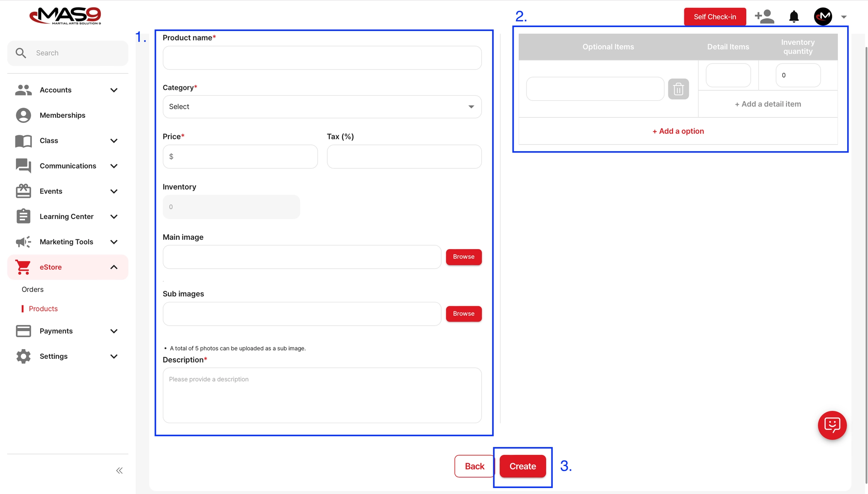Open the Category select dropdown
This screenshot has width=868, height=494.
click(x=322, y=107)
